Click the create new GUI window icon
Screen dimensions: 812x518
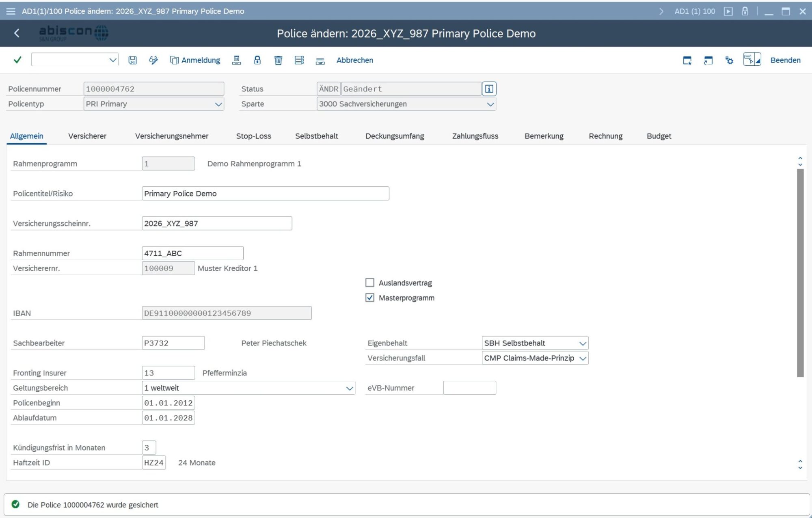[687, 60]
